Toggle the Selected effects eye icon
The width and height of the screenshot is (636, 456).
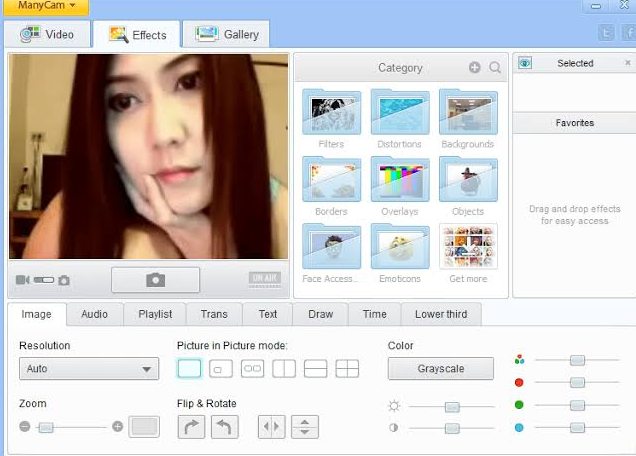coord(525,63)
